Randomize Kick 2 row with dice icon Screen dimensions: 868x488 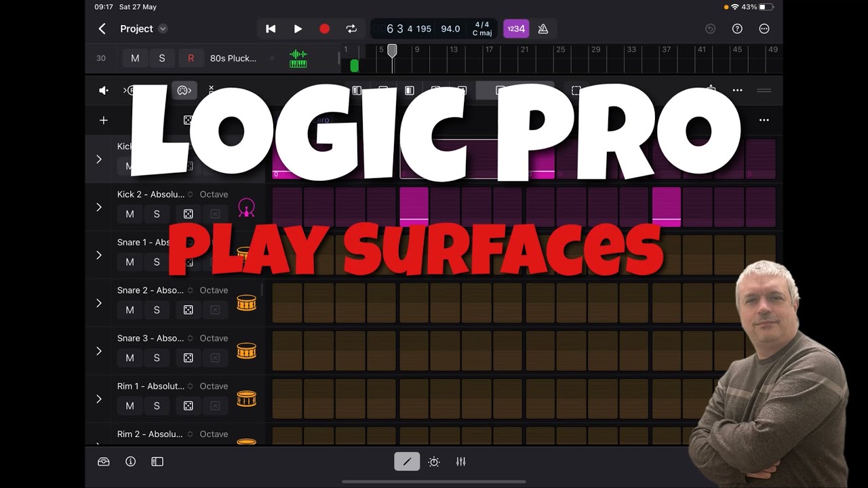tap(188, 214)
